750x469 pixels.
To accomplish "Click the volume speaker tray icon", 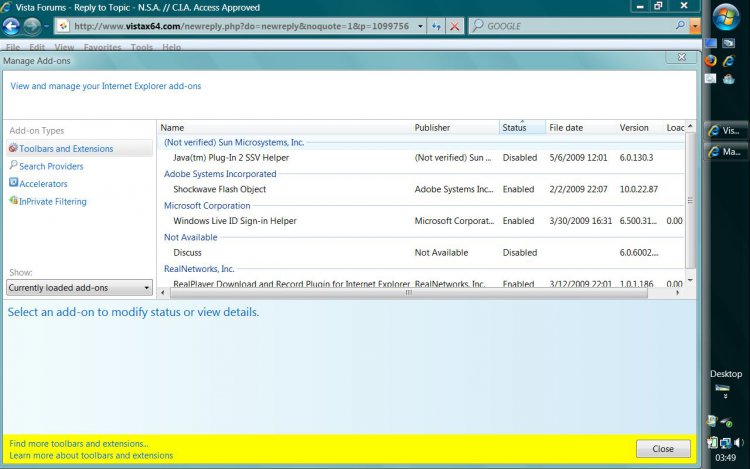I will [x=739, y=443].
